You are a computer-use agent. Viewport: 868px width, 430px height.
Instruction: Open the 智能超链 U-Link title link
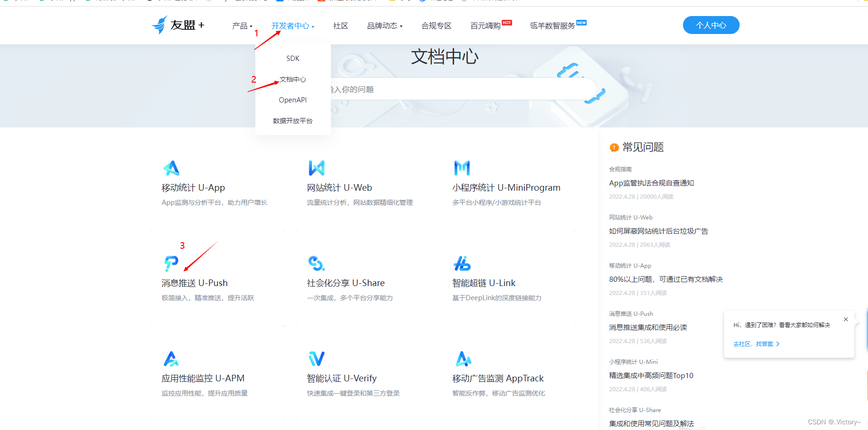[484, 283]
